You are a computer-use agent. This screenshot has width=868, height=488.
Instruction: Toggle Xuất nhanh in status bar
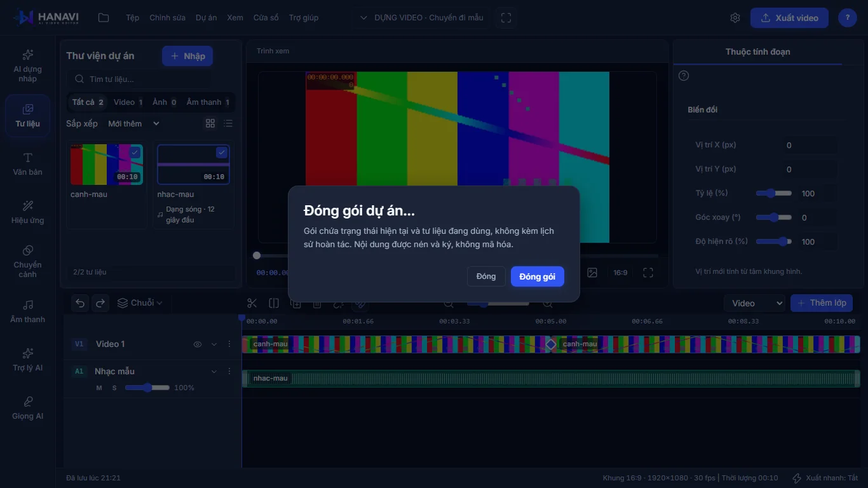point(825,478)
